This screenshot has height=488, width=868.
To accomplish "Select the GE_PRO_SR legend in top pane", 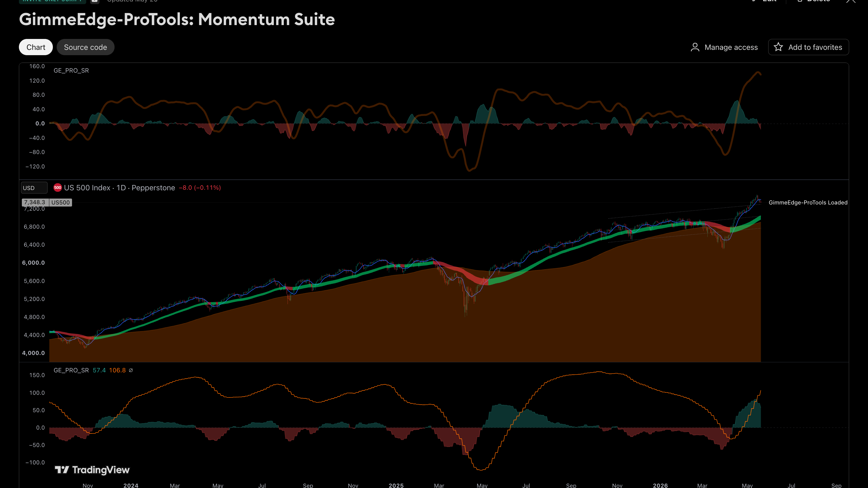I will [x=71, y=71].
